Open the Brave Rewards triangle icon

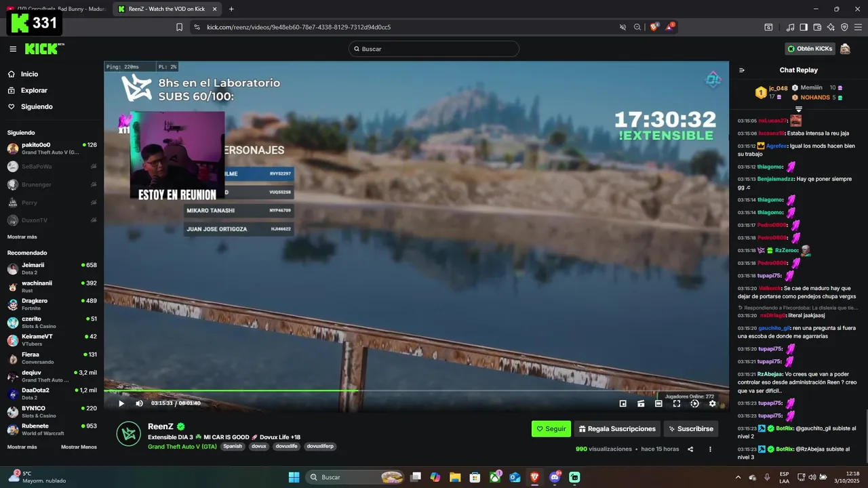coord(670,27)
